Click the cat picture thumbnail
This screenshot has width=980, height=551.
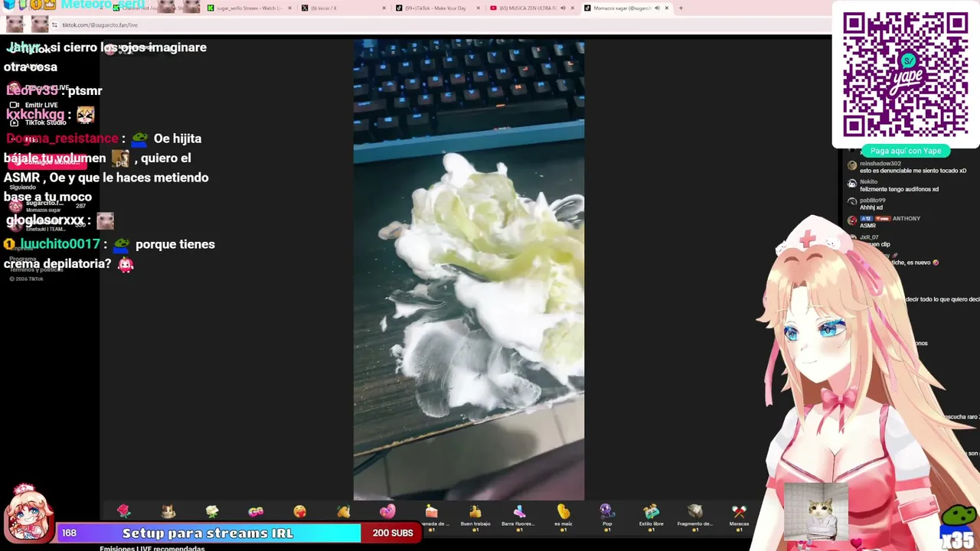[x=816, y=512]
